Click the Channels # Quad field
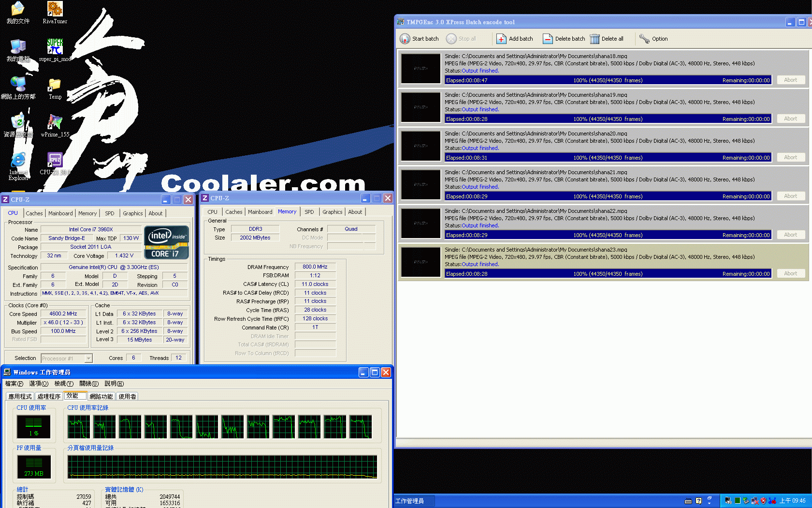The width and height of the screenshot is (812, 508). (x=351, y=229)
